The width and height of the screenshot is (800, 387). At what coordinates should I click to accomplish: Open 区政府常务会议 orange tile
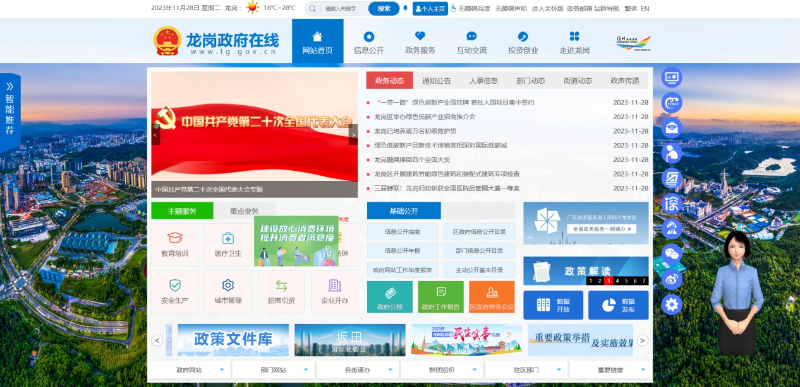click(492, 297)
